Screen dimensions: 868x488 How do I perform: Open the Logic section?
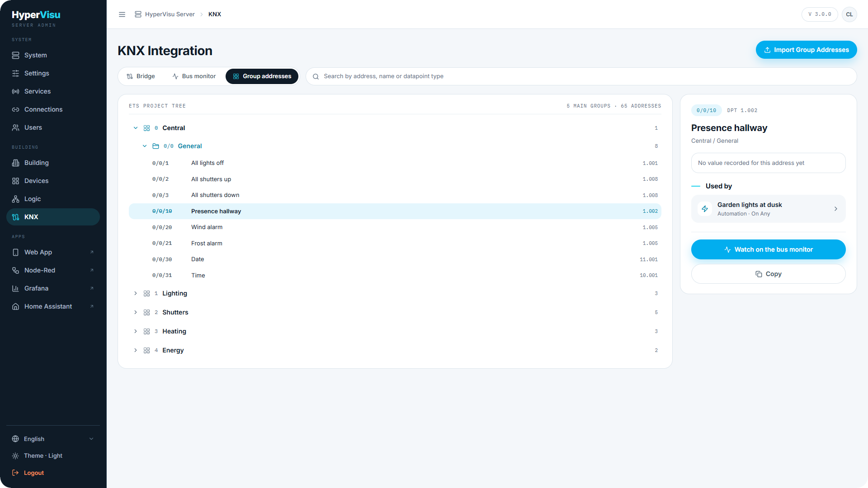pyautogui.click(x=53, y=199)
